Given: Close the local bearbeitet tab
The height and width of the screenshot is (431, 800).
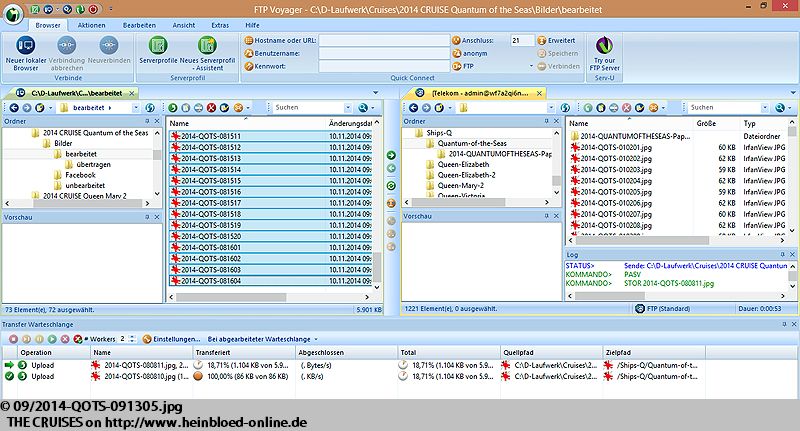Looking at the screenshot, I should tap(132, 93).
